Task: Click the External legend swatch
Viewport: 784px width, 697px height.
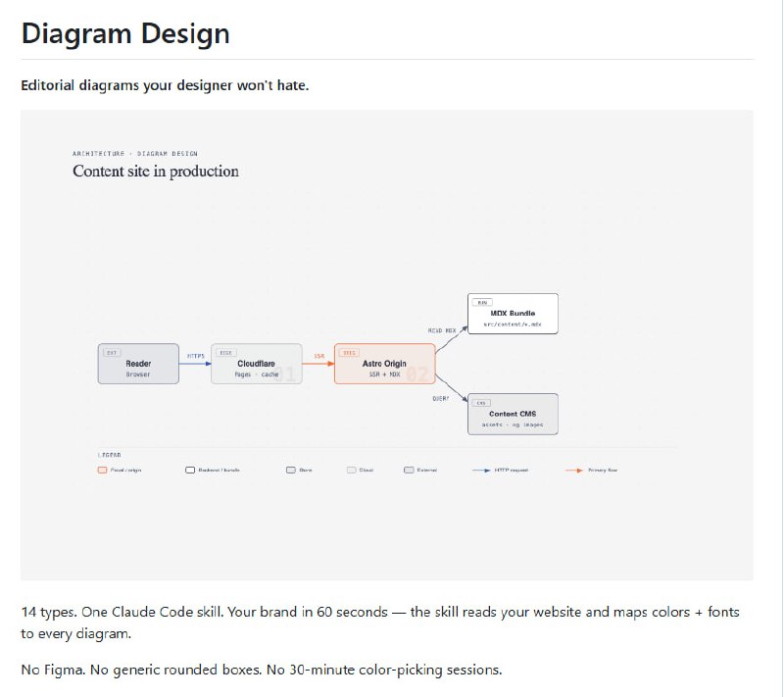Action: [x=409, y=471]
